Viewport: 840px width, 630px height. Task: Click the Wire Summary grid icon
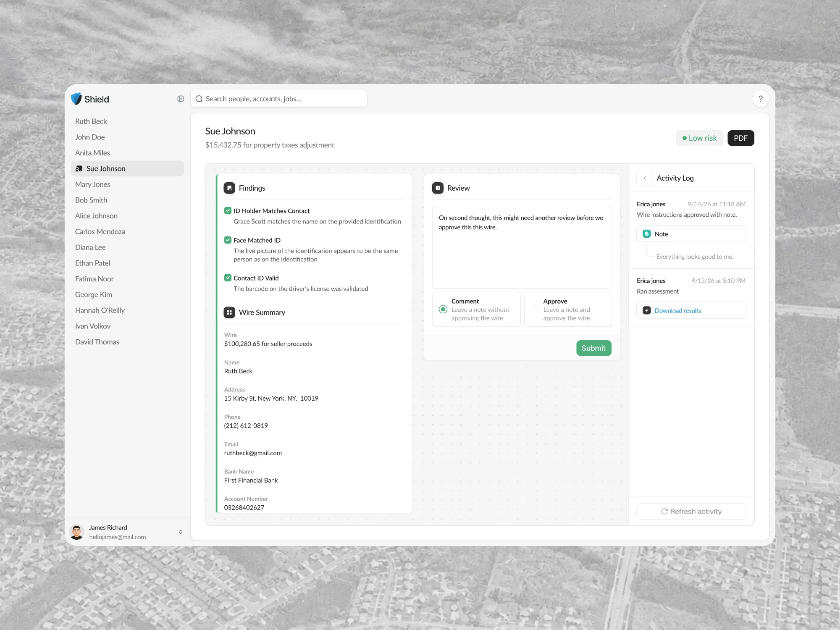click(229, 312)
